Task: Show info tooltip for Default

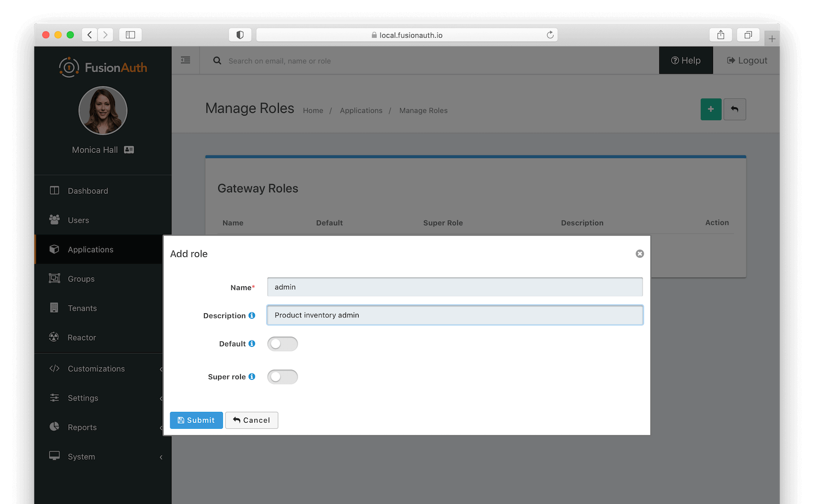Action: tap(252, 344)
